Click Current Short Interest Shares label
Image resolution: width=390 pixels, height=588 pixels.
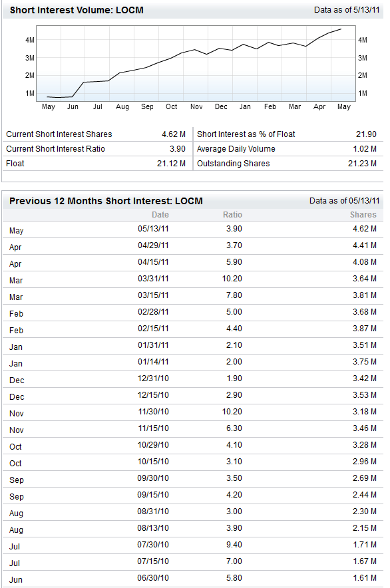(59, 134)
